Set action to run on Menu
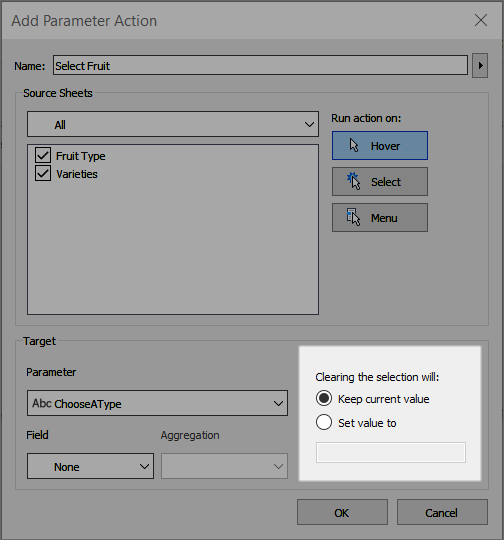 [x=380, y=218]
